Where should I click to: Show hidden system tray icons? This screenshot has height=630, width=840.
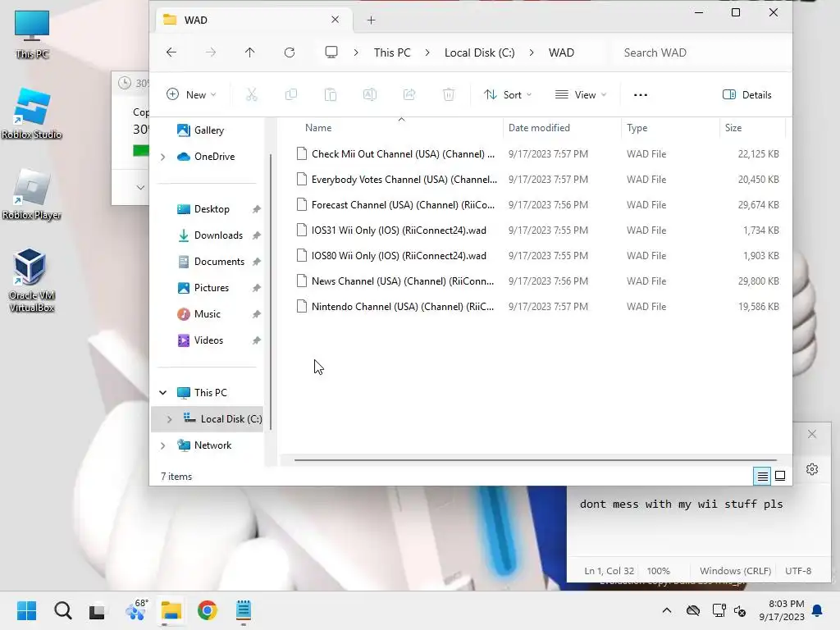point(666,610)
